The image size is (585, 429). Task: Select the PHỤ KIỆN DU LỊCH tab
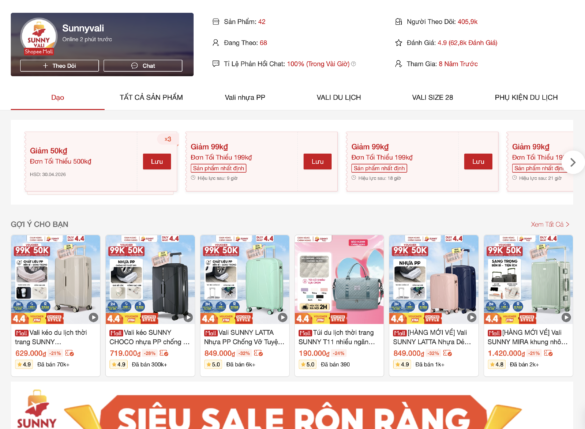click(526, 97)
